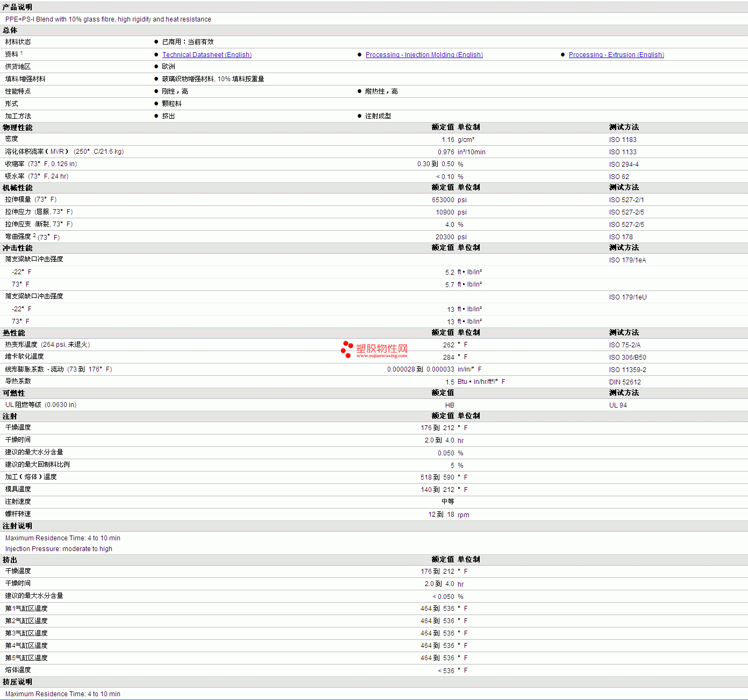The image size is (748, 700).
Task: Click the bullet icon before 欧洲
Action: point(156,67)
